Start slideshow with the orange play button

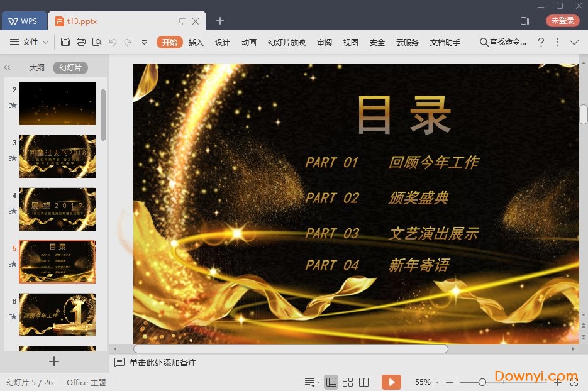[391, 382]
